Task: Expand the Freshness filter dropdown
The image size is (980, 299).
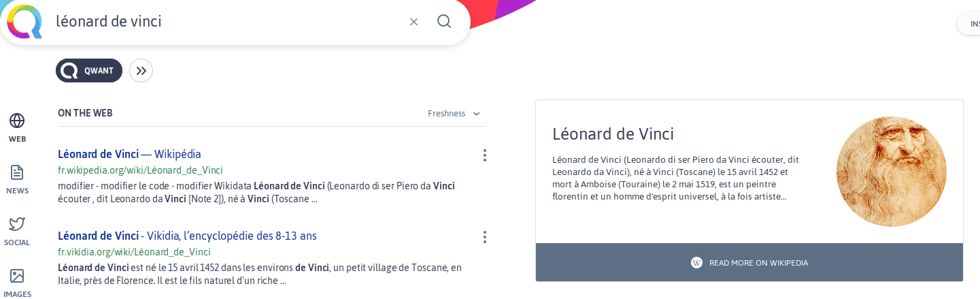Action: point(454,114)
